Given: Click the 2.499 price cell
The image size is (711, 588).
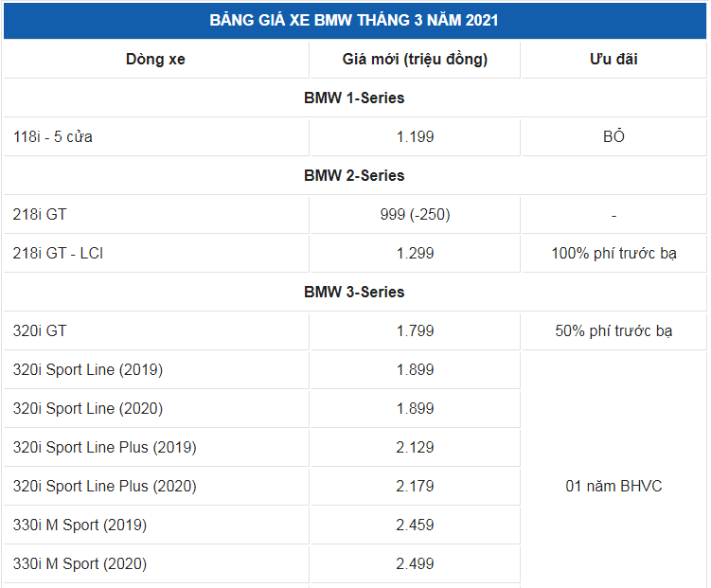Looking at the screenshot, I should click(x=415, y=564).
